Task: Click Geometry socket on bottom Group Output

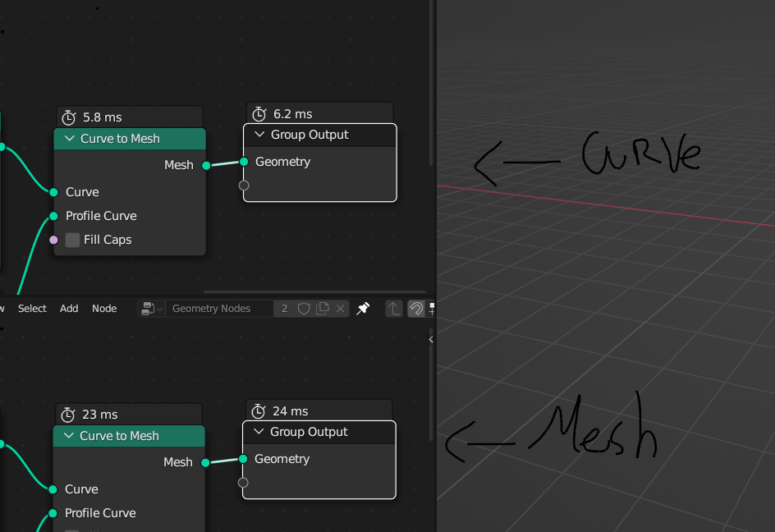Action: (243, 459)
